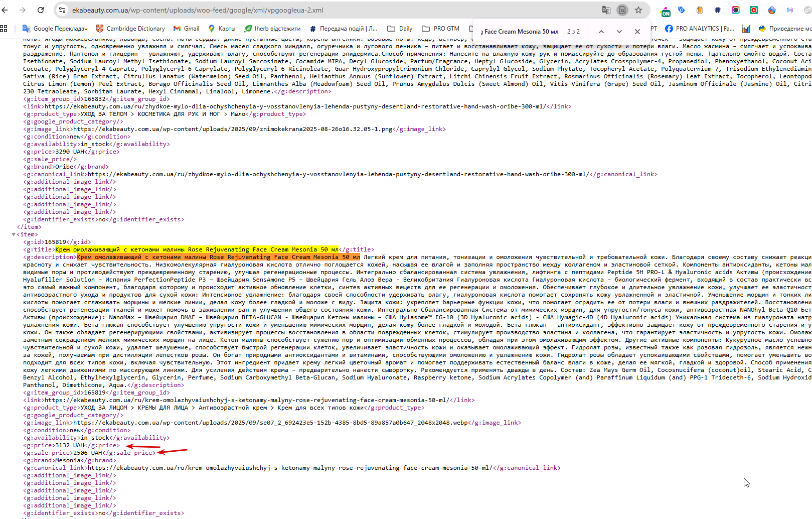Open the extension with green ON badge

pyautogui.click(x=666, y=11)
